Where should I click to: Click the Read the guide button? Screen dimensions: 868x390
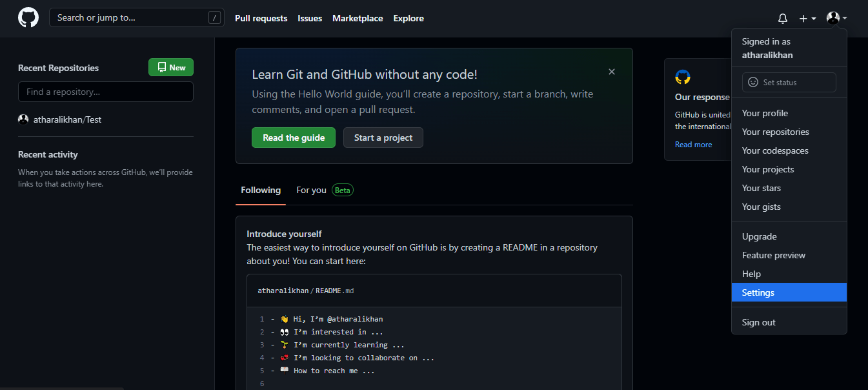(x=294, y=138)
